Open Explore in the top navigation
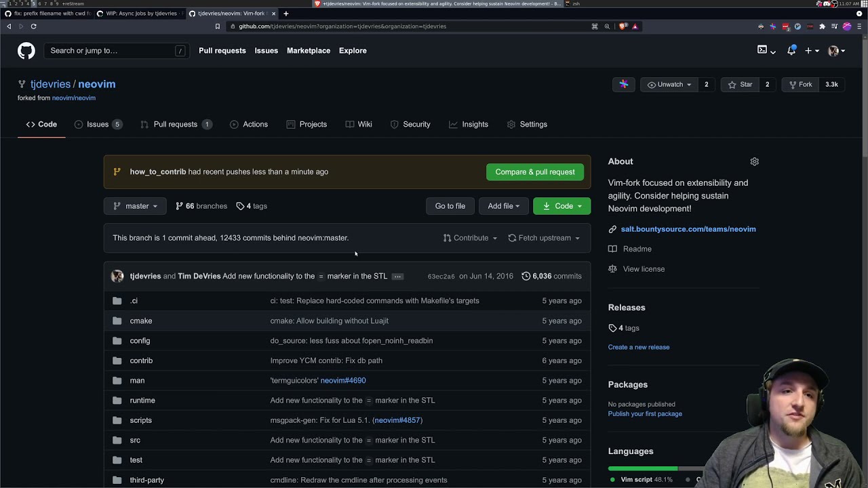Screen dimensions: 868x488 coord(353,51)
